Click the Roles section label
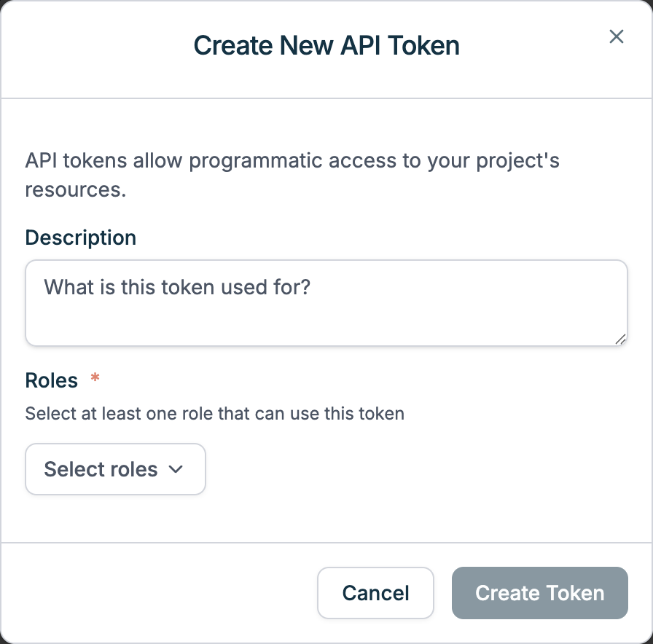 (52, 380)
